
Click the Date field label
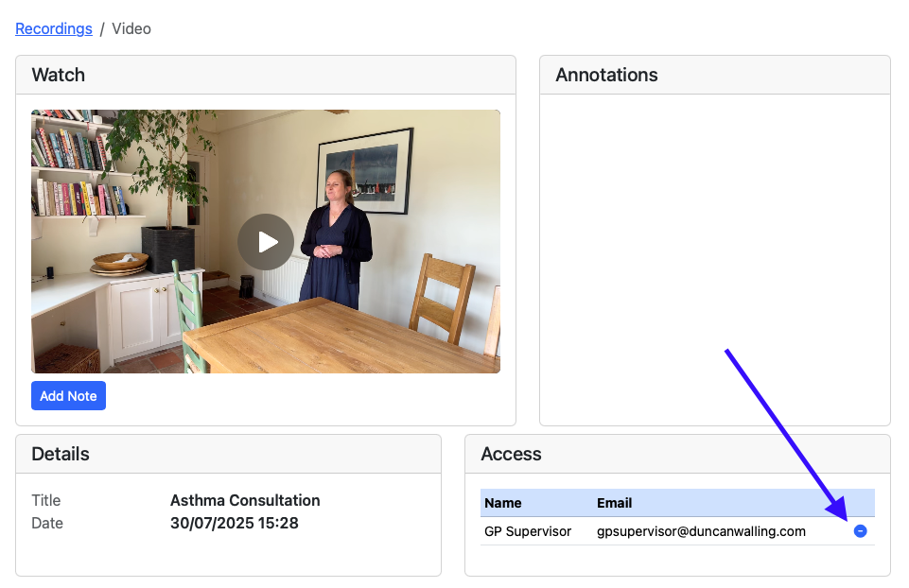click(x=46, y=523)
